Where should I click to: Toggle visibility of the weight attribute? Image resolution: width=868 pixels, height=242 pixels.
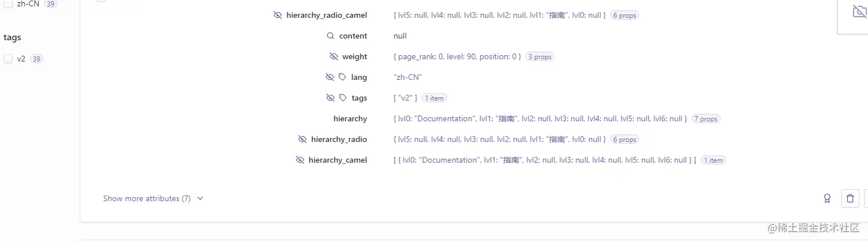coord(334,56)
